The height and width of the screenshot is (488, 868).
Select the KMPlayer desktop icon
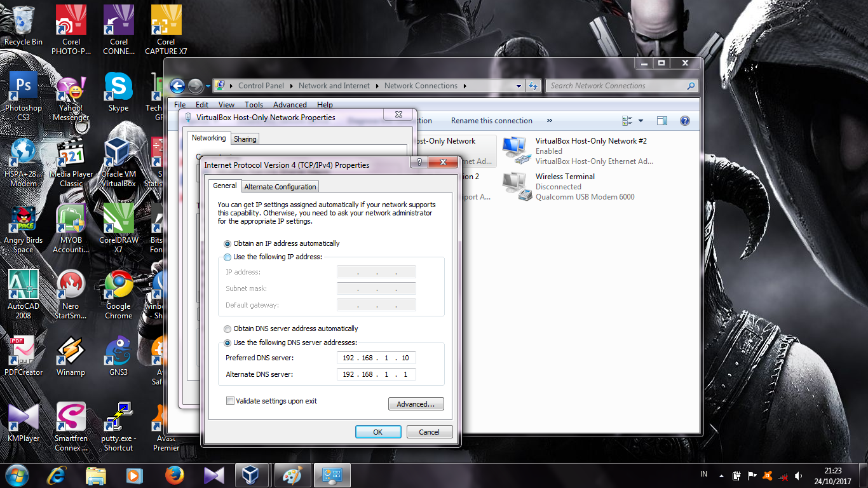click(24, 421)
